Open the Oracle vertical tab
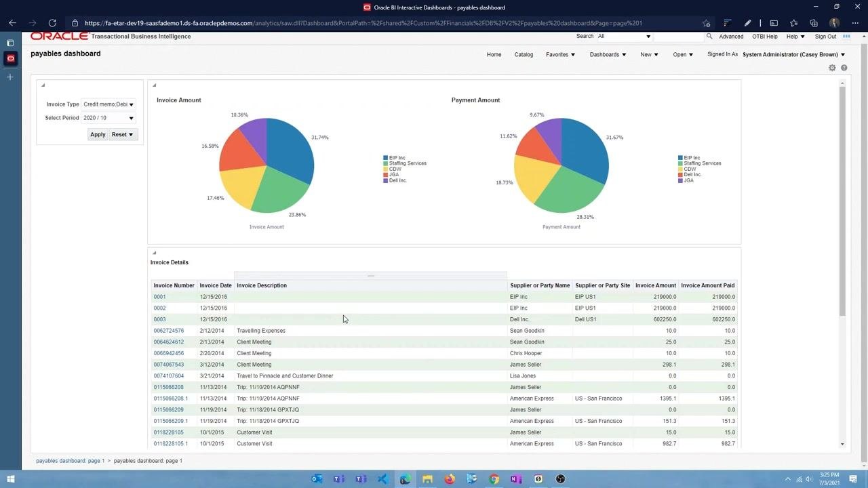The image size is (868, 488). point(10,59)
